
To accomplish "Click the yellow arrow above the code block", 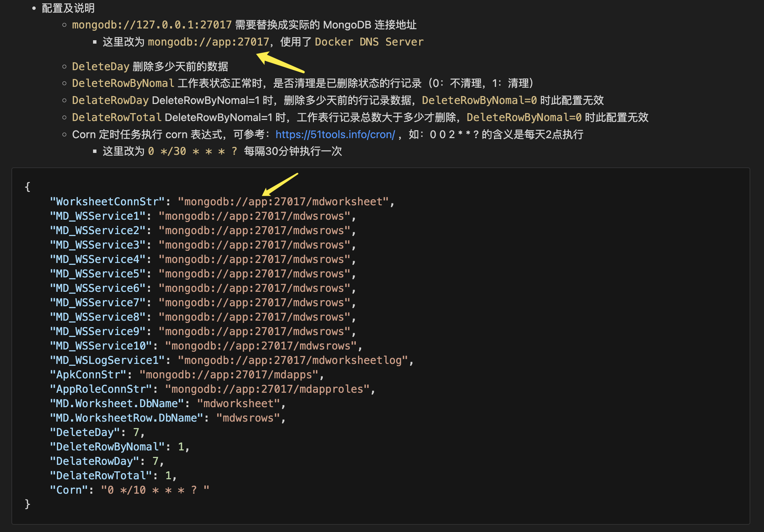I will [x=280, y=184].
